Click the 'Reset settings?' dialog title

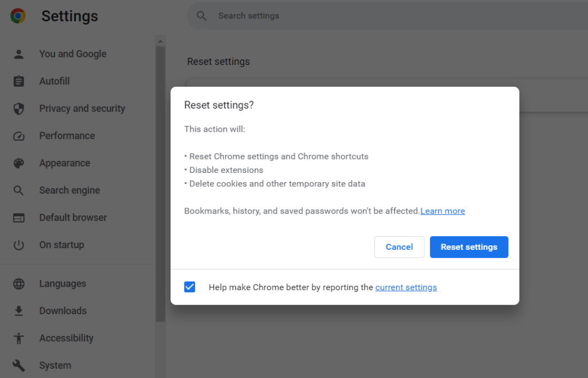(x=219, y=105)
